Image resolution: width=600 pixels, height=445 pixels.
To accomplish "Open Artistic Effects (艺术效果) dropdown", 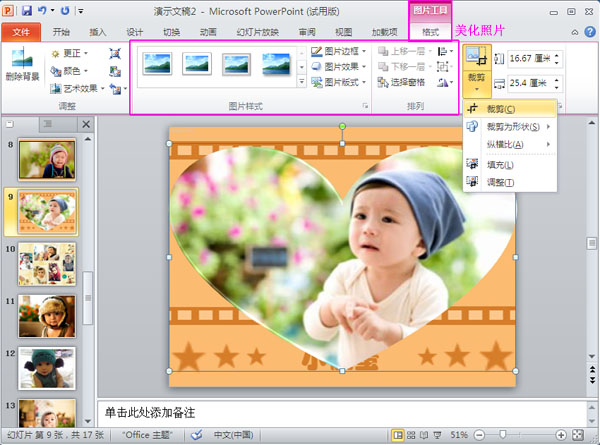I will [x=78, y=88].
